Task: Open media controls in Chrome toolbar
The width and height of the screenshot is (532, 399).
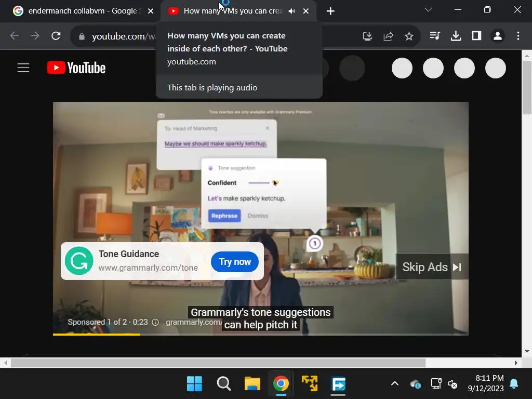Action: [435, 36]
